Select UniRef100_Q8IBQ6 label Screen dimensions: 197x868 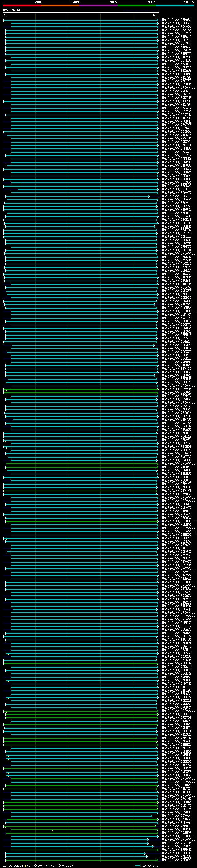[176, 131]
